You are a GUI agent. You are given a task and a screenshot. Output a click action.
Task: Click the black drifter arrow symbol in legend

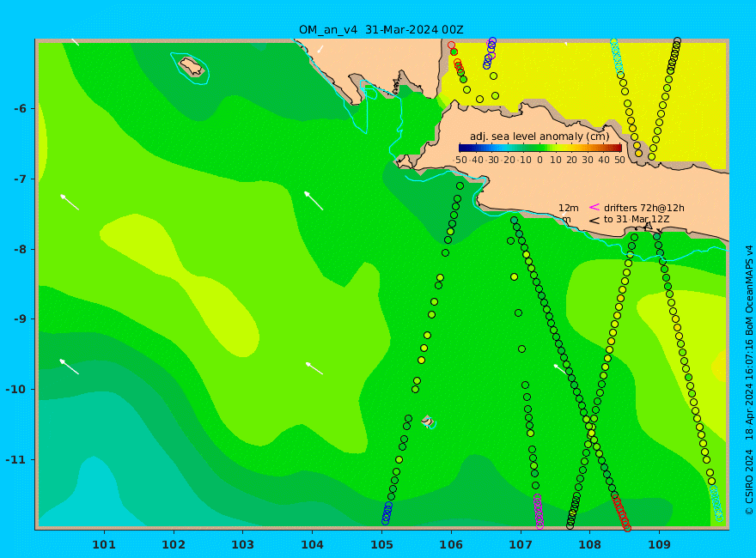point(594,221)
